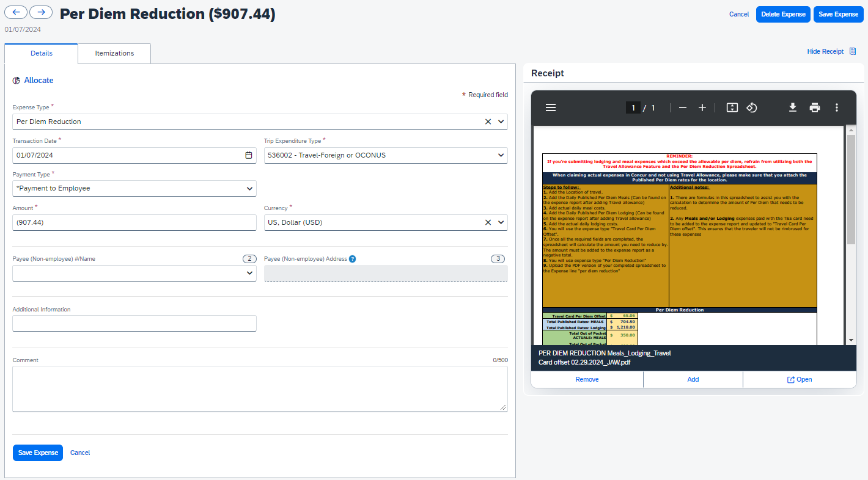Click the Hide Receipt link

coord(825,51)
